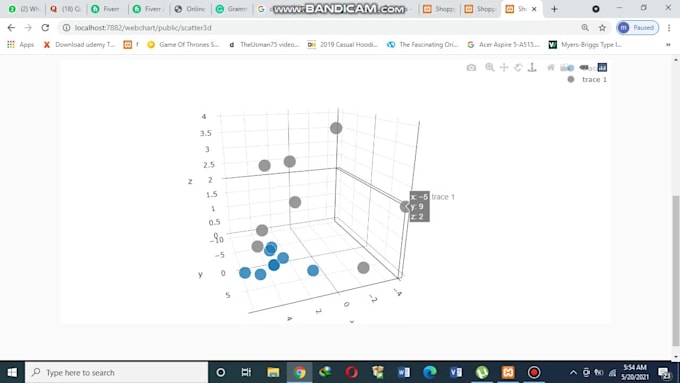Click the Plotly logo in modebar
Image resolution: width=680 pixels, height=383 pixels.
click(602, 67)
